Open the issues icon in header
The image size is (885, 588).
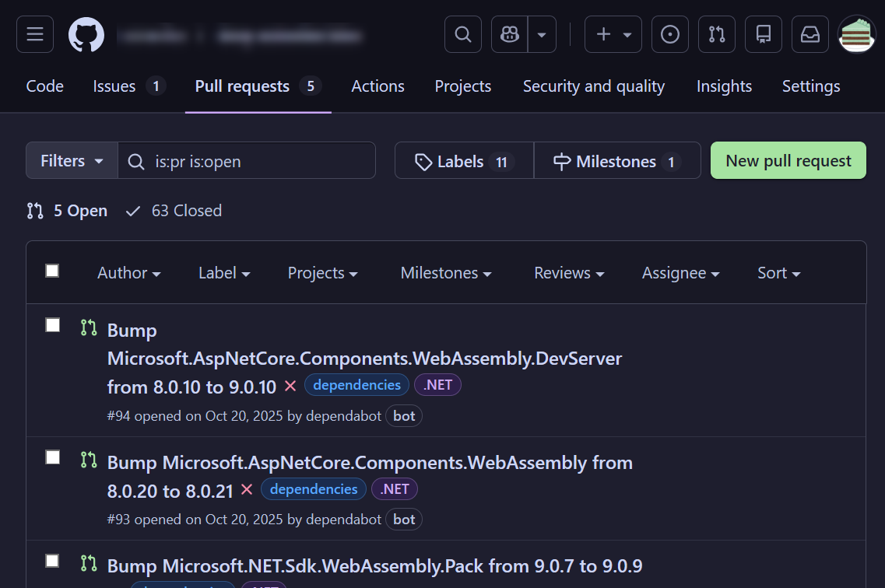pos(670,34)
